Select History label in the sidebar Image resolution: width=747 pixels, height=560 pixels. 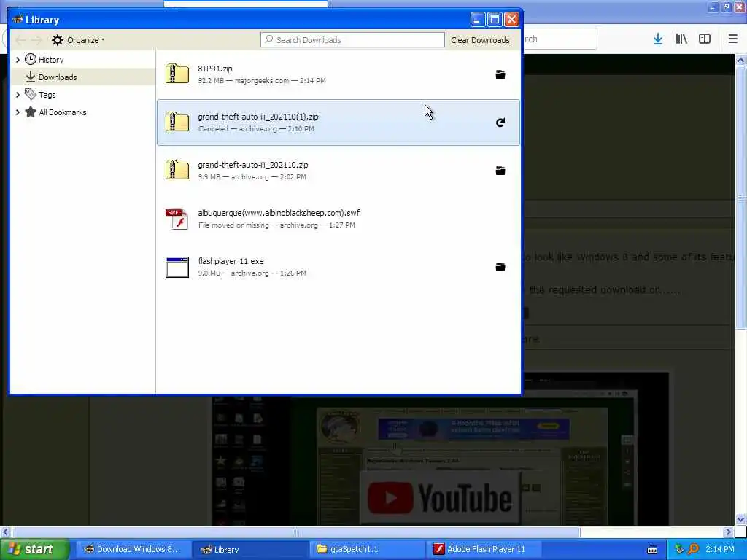pos(51,60)
